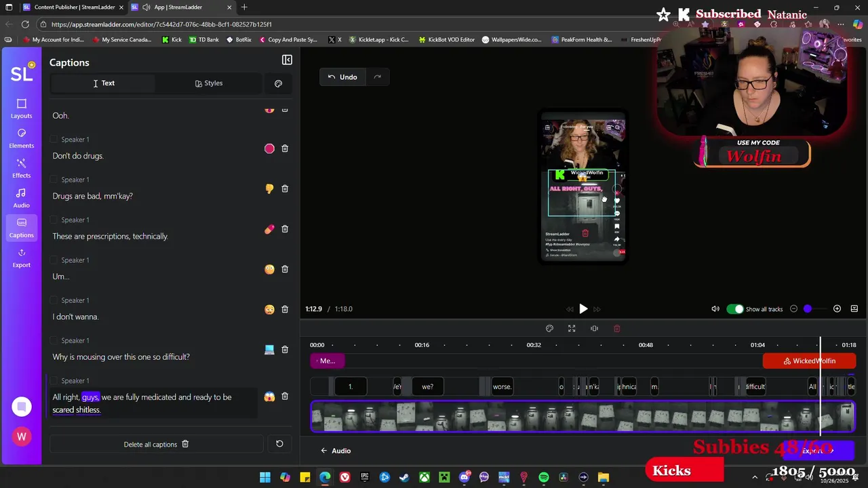Delete the "Why is mousing over" caption
This screenshot has height=488, width=868.
(x=285, y=350)
